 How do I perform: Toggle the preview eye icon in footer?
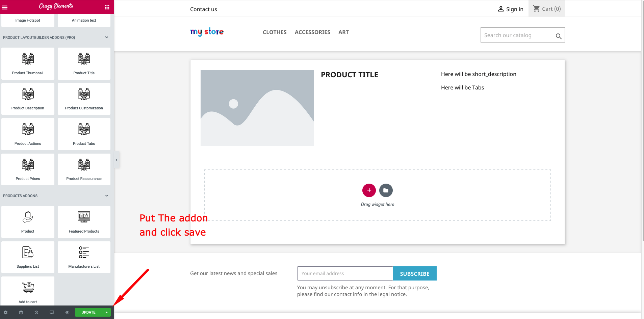click(x=67, y=312)
